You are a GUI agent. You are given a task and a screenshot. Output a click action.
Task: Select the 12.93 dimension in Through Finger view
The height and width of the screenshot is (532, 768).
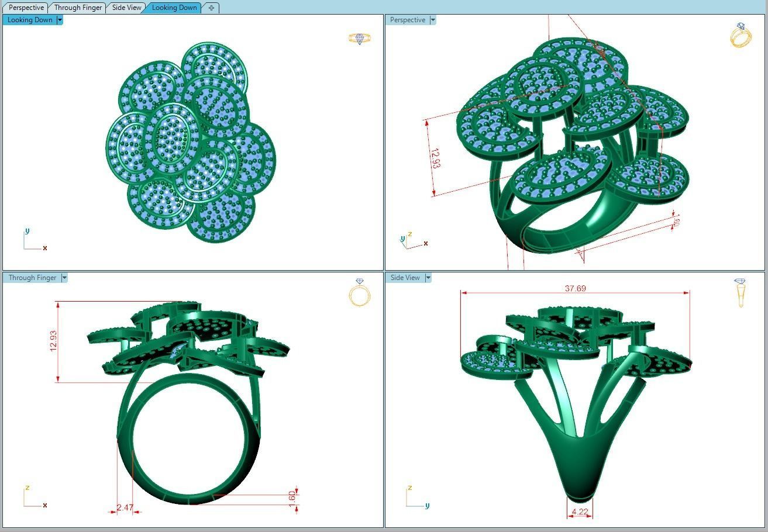click(54, 341)
